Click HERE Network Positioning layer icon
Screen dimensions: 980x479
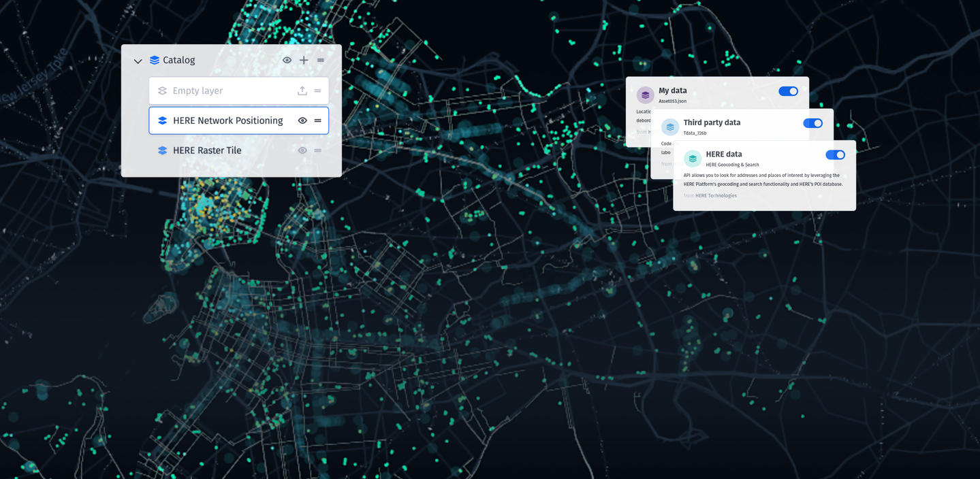(162, 120)
